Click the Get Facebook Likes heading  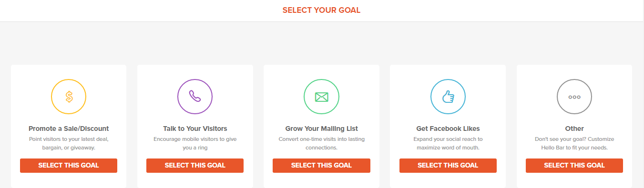pyautogui.click(x=448, y=129)
